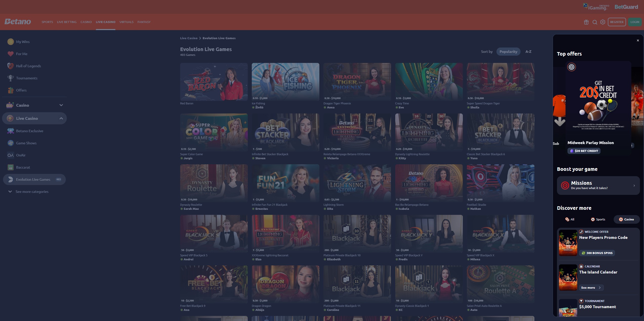The image size is (644, 321).
Task: Click the Betano Exclusive diamond icon
Action: (10, 131)
